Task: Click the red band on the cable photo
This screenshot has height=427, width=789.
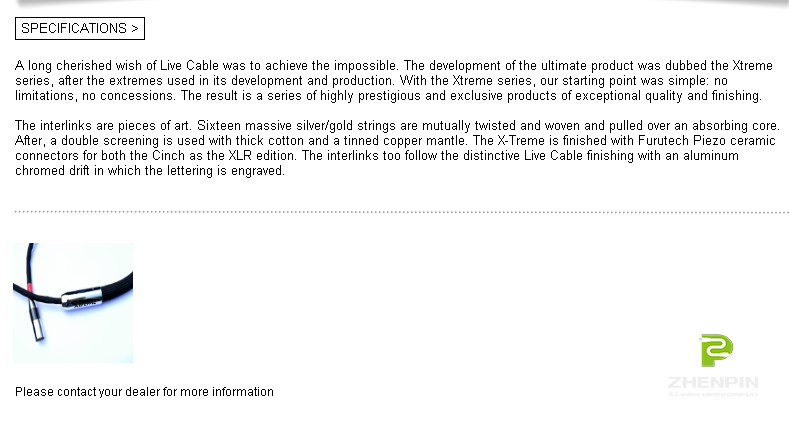Action: pyautogui.click(x=30, y=288)
